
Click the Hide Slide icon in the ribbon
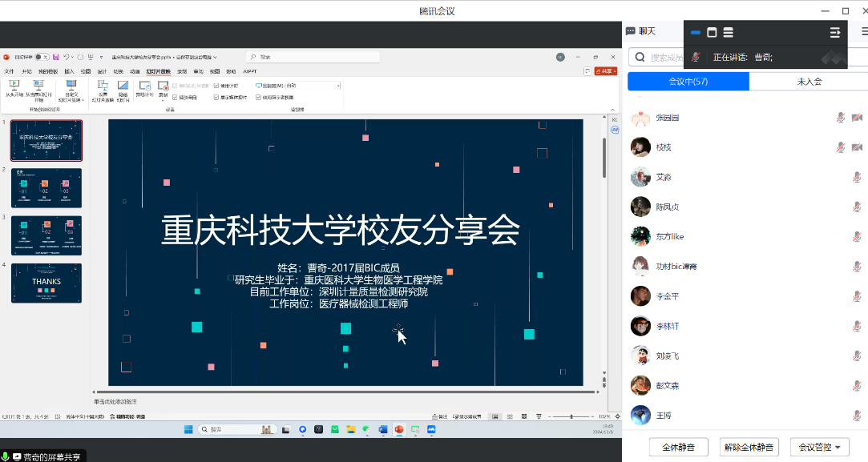click(123, 85)
